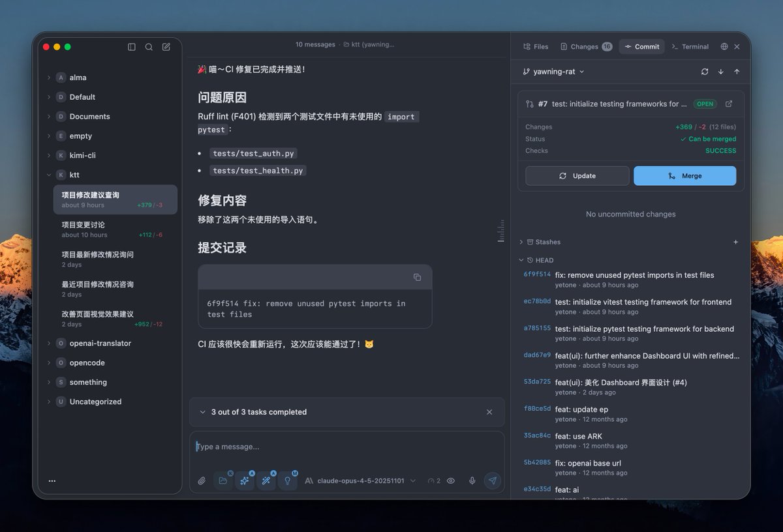This screenshot has height=532, width=783.
Task: Click the gauge icon showing 2
Action: pyautogui.click(x=434, y=480)
